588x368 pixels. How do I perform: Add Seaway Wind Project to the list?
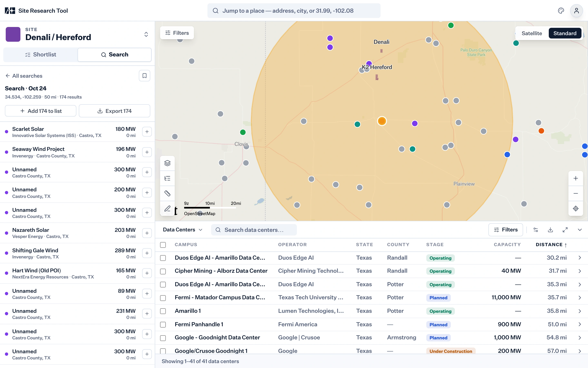pyautogui.click(x=147, y=152)
